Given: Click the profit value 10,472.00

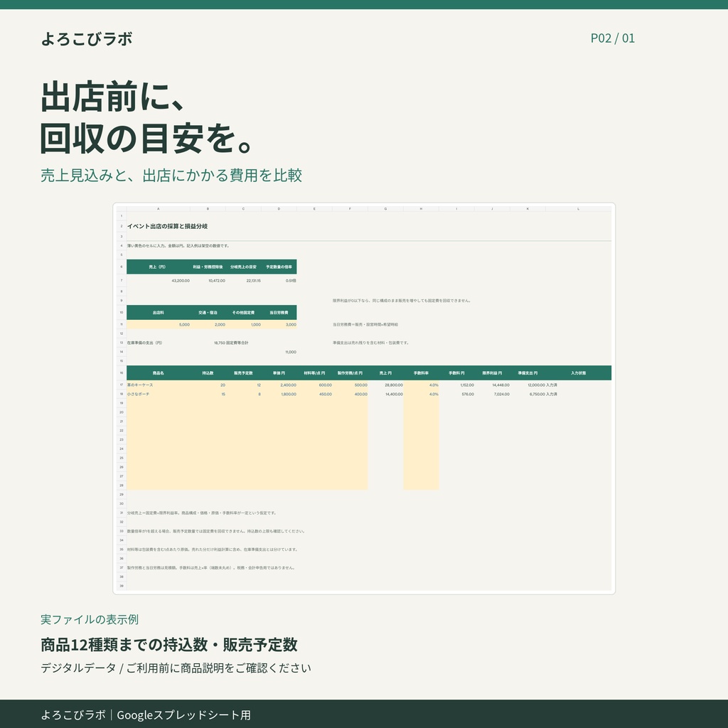Looking at the screenshot, I should [x=217, y=281].
